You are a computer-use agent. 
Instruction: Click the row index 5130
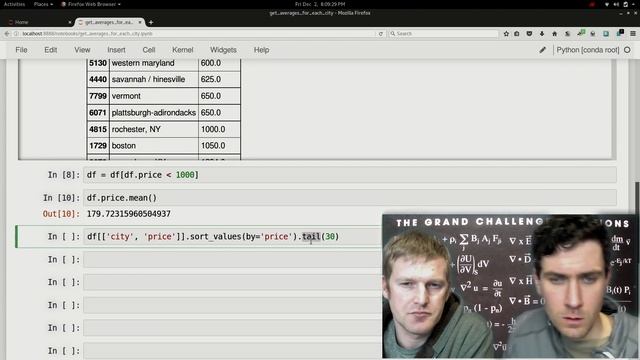pos(98,63)
